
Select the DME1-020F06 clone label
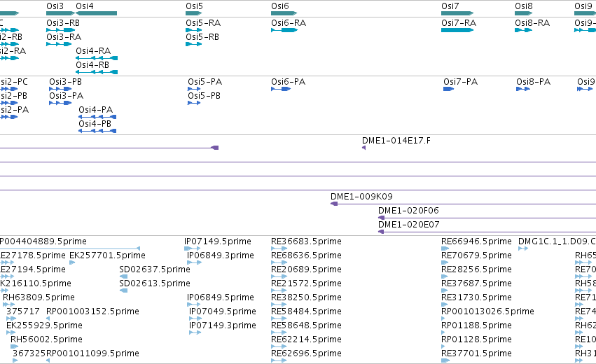coord(408,211)
